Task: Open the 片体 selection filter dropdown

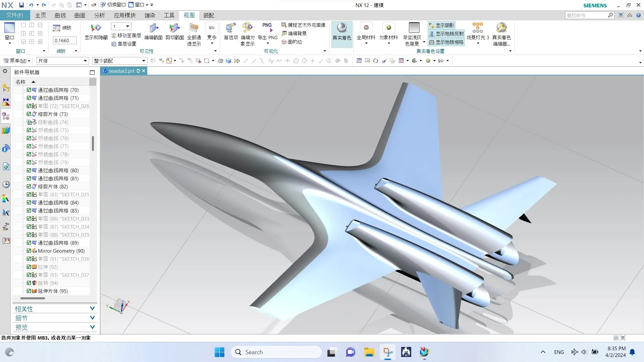Action: pos(85,61)
